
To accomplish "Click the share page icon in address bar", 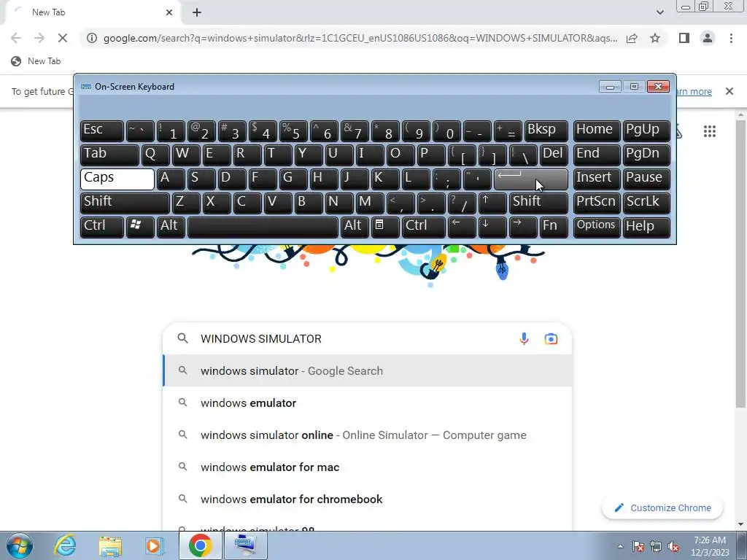I will tap(632, 38).
